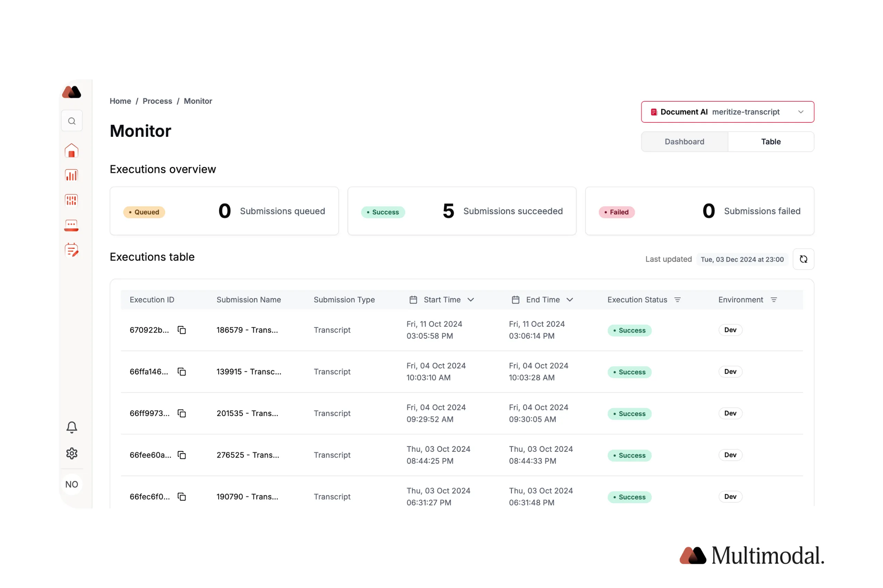Open the grid dots sidebar icon
The width and height of the screenshot is (883, 588).
pyautogui.click(x=71, y=200)
